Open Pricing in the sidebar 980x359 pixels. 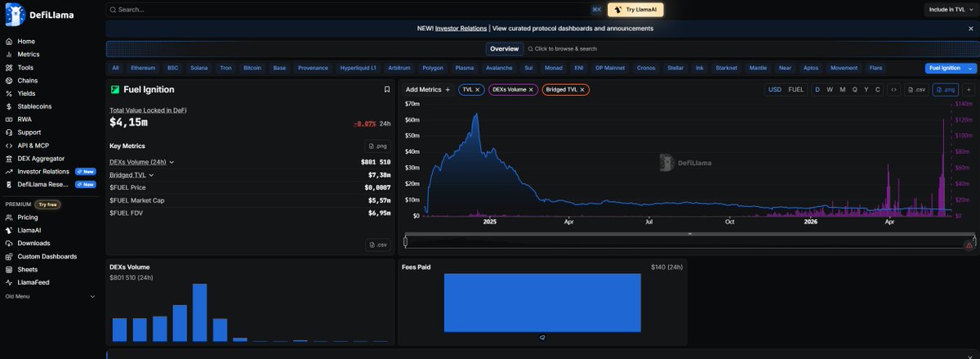28,218
